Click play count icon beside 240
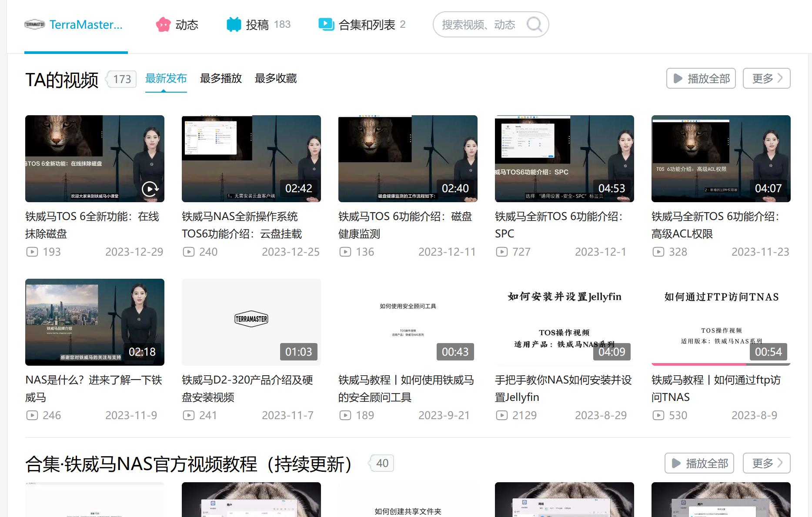This screenshot has height=517, width=812. [x=189, y=252]
